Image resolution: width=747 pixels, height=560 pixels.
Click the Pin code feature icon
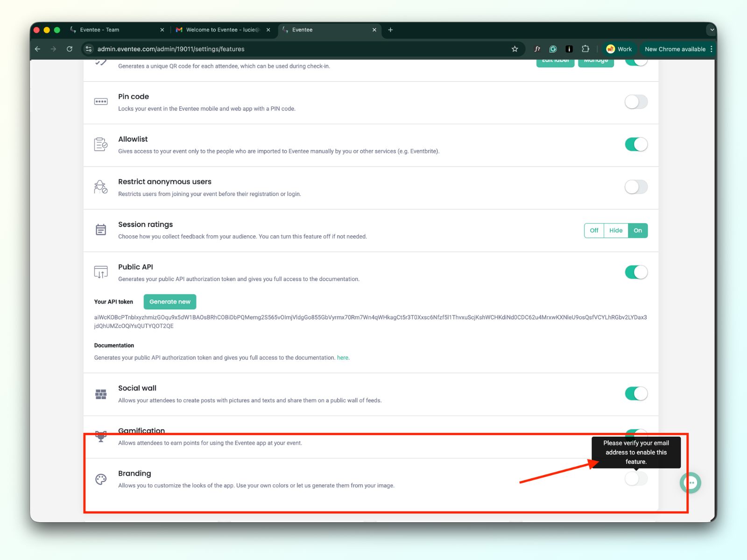(101, 102)
